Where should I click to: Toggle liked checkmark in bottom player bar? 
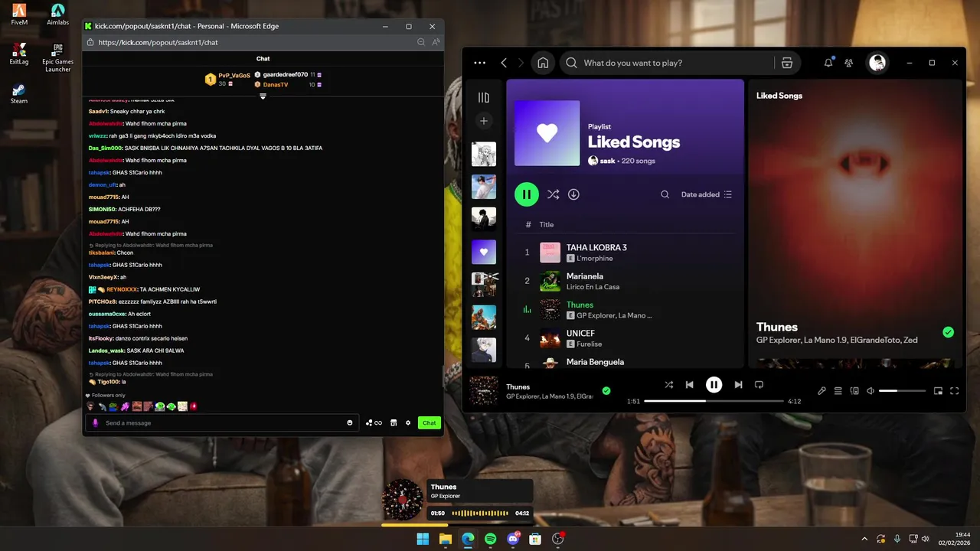(x=606, y=390)
